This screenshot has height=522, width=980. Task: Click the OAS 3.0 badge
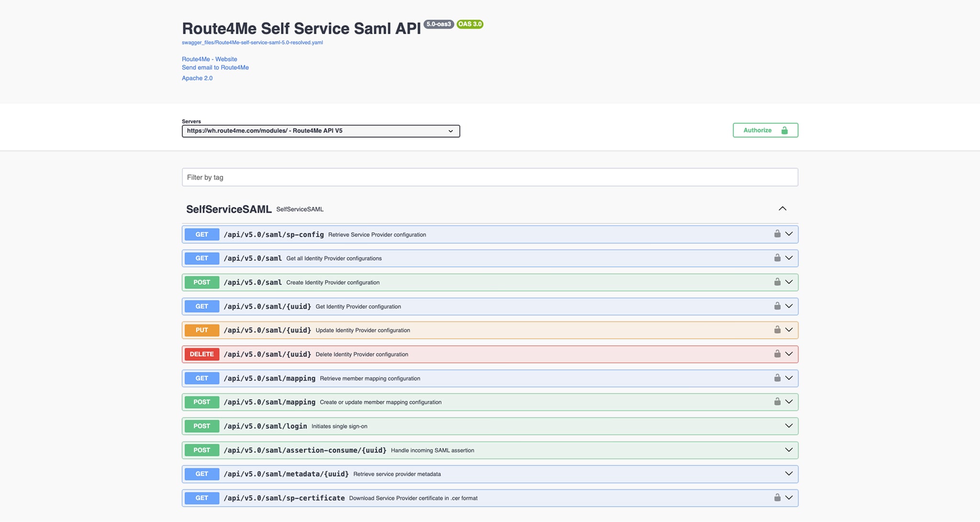(470, 24)
